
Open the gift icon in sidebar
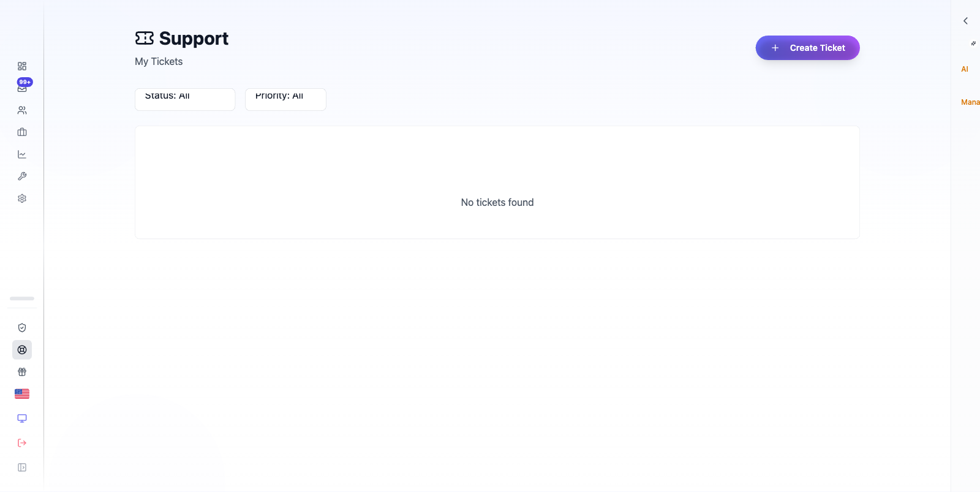[x=22, y=372]
